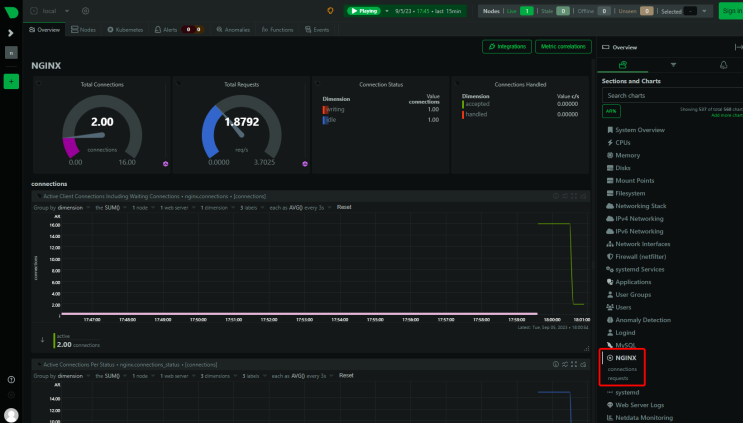
Task: Select NGINX section in sidebar
Action: click(x=625, y=358)
